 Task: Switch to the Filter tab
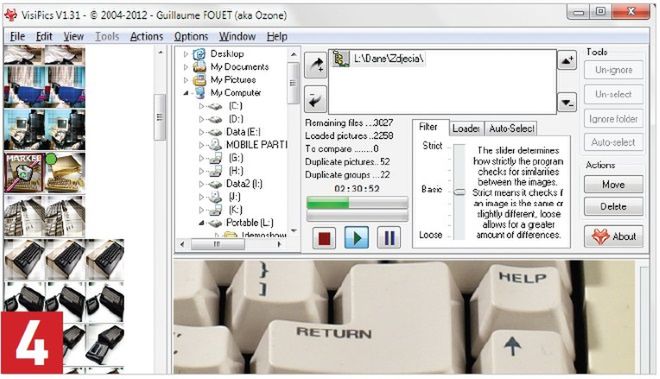(x=428, y=127)
